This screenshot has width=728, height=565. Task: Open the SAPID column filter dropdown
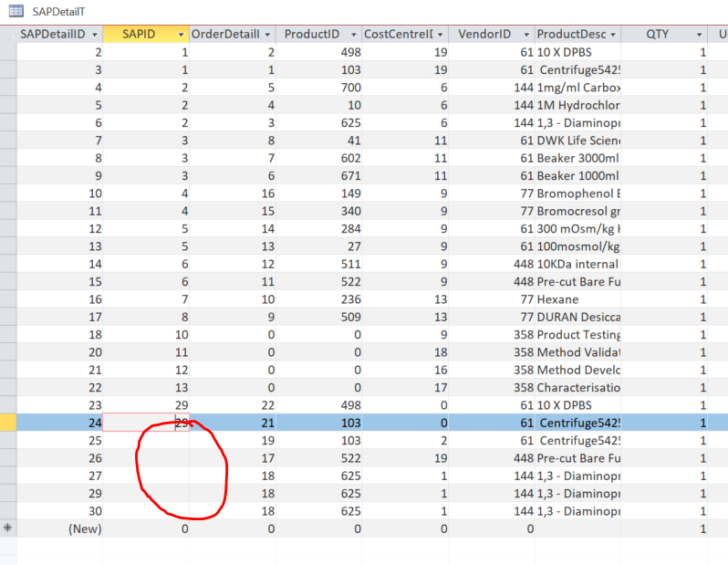pos(181,35)
